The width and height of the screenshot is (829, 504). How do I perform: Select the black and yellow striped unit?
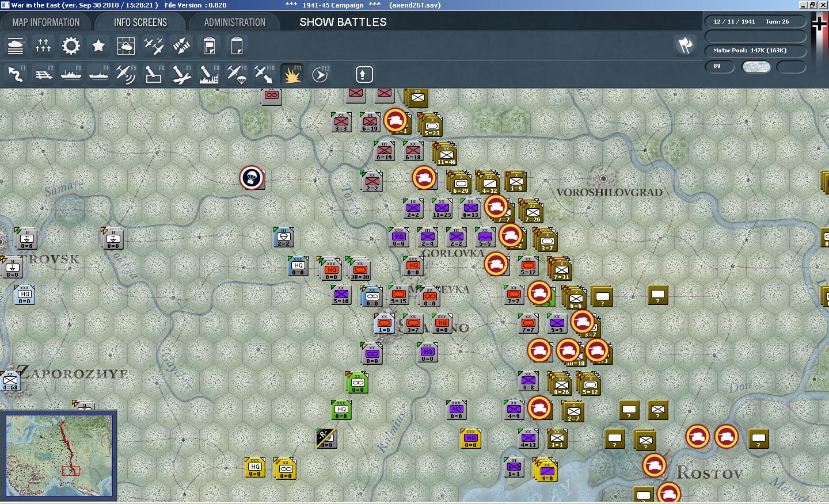(326, 438)
